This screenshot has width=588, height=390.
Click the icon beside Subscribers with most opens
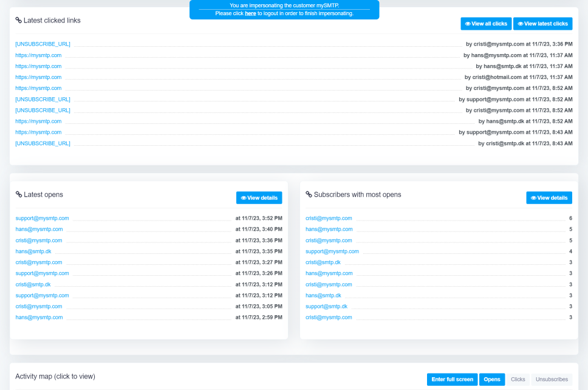(x=309, y=195)
